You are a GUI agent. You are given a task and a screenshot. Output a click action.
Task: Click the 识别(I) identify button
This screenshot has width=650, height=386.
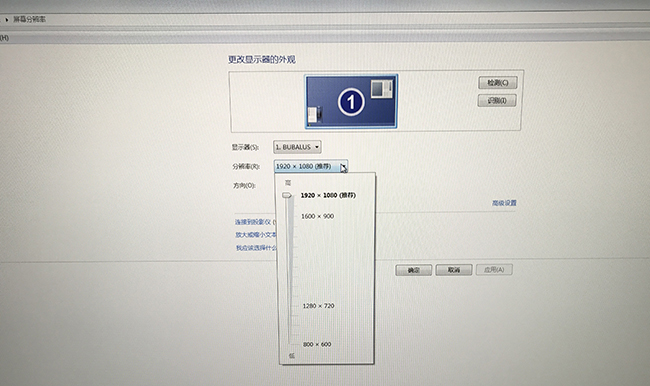pos(497,101)
